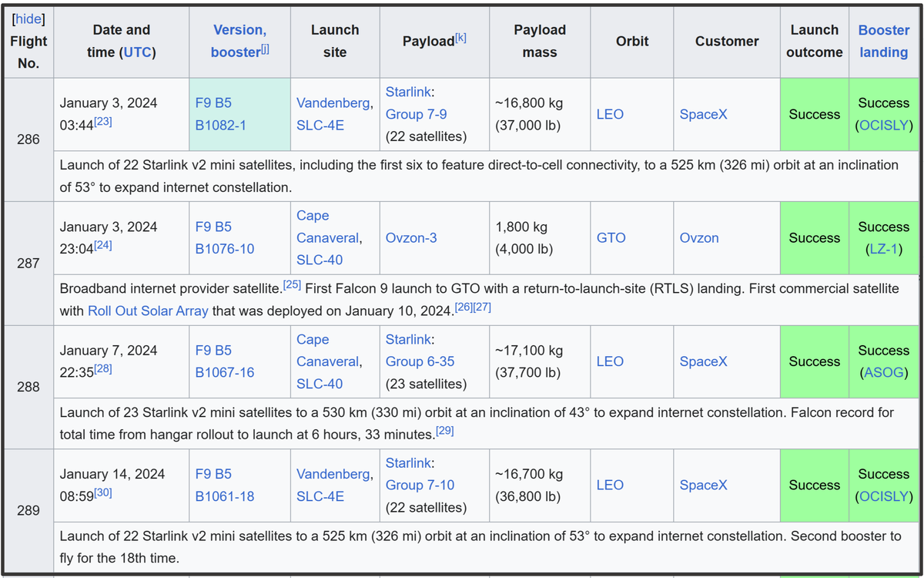Viewport: 924px width, 578px height.
Task: Open Cape Canaveral link in flight 287 row
Action: 329,227
